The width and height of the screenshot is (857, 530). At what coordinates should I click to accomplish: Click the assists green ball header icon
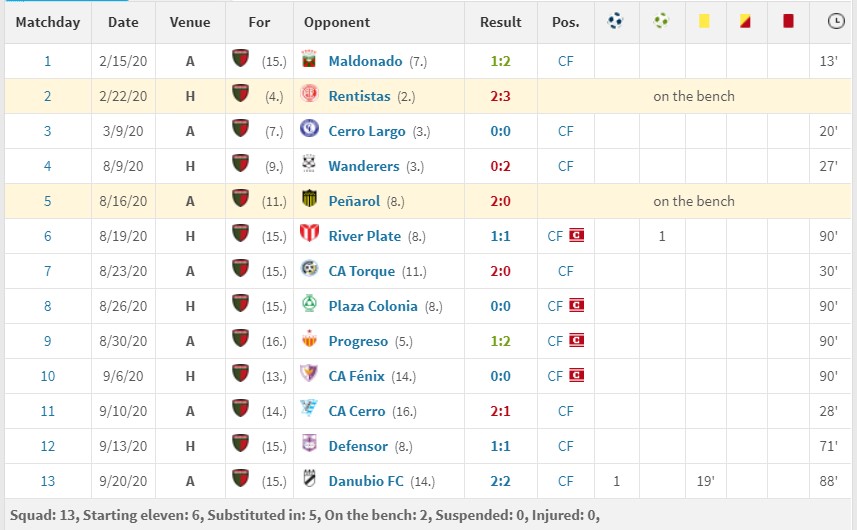pyautogui.click(x=661, y=21)
